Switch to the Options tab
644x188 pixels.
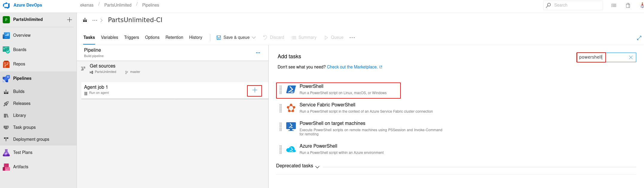[x=152, y=37]
